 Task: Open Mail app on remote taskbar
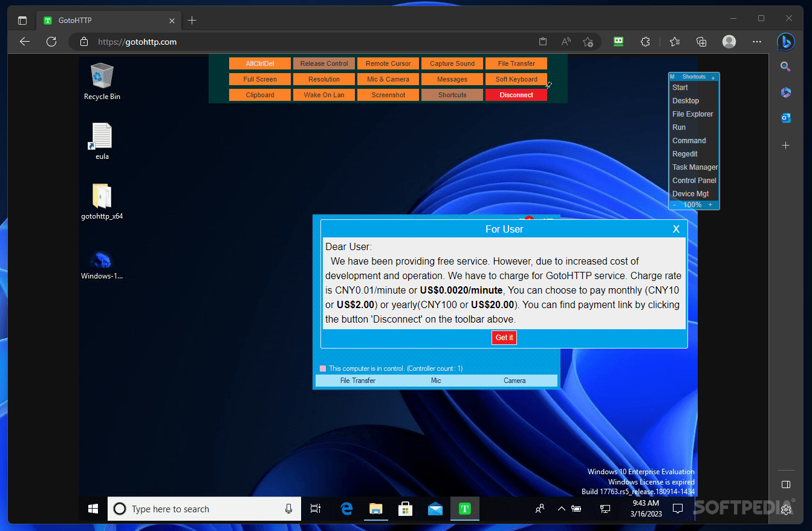pyautogui.click(x=435, y=509)
